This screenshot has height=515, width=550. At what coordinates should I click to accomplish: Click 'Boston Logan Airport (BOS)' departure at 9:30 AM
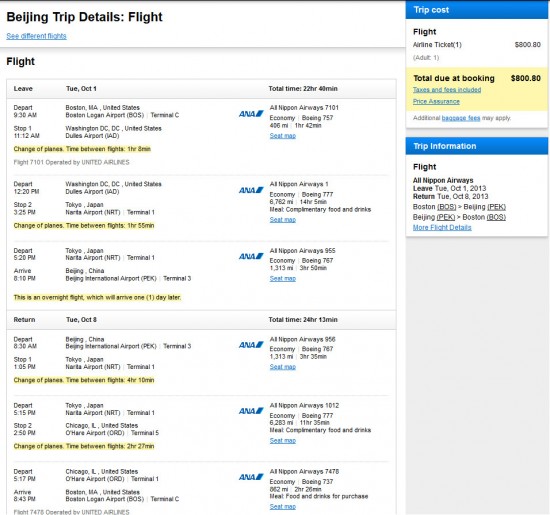click(x=105, y=115)
